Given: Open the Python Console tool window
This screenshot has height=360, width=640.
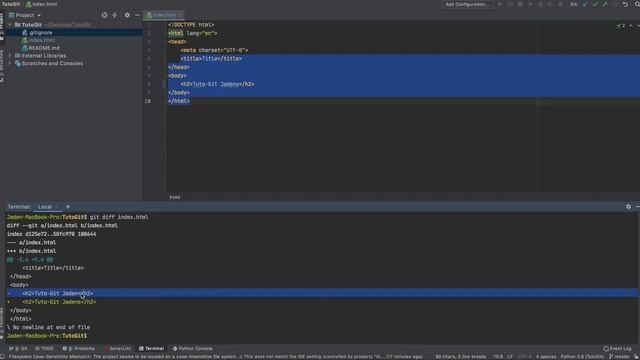Looking at the screenshot, I should [x=193, y=349].
